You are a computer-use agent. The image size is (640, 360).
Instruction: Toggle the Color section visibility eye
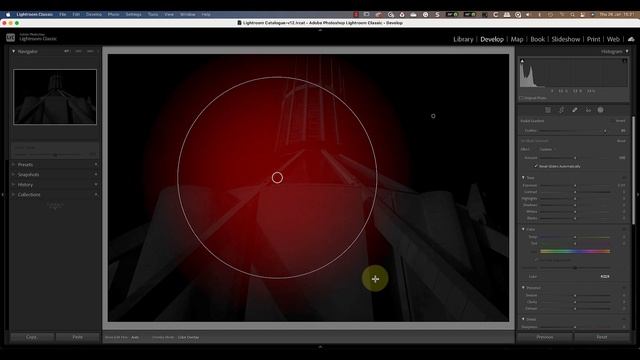[624, 229]
